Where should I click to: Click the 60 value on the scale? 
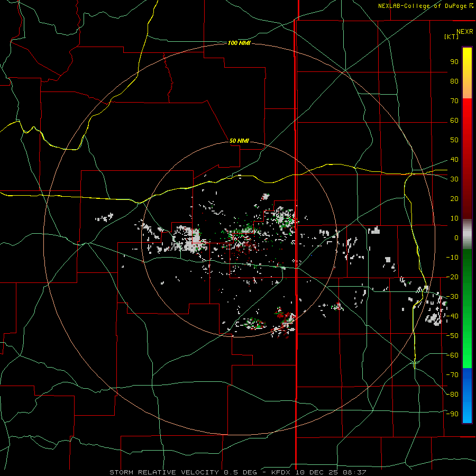click(x=454, y=121)
